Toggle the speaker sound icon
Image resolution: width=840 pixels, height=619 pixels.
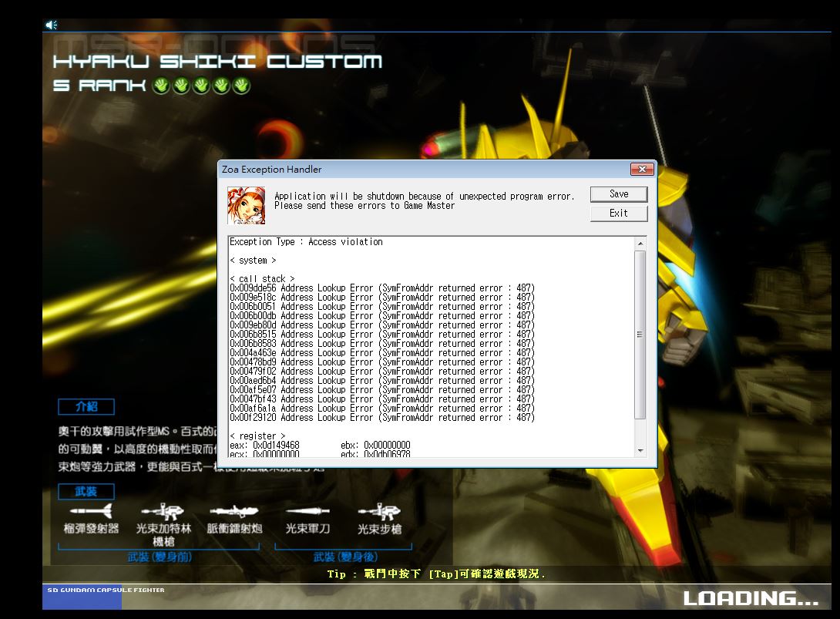[x=52, y=25]
